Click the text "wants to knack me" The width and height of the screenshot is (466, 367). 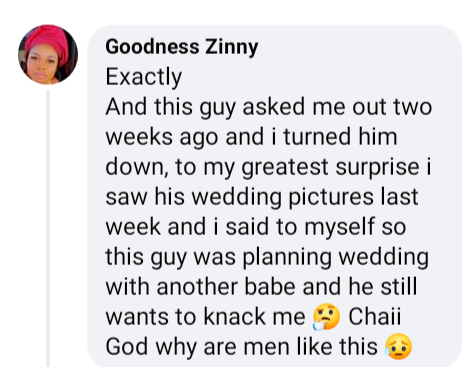click(x=205, y=317)
